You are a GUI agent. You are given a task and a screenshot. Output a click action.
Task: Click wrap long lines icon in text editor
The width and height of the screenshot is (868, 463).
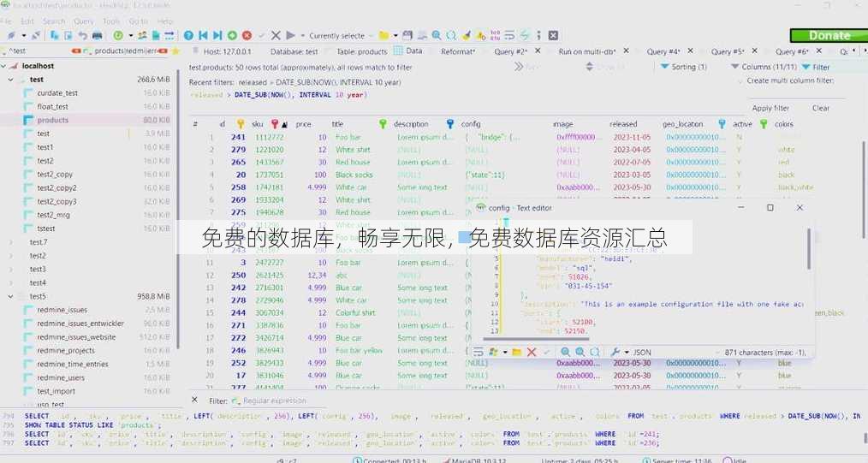click(x=479, y=352)
